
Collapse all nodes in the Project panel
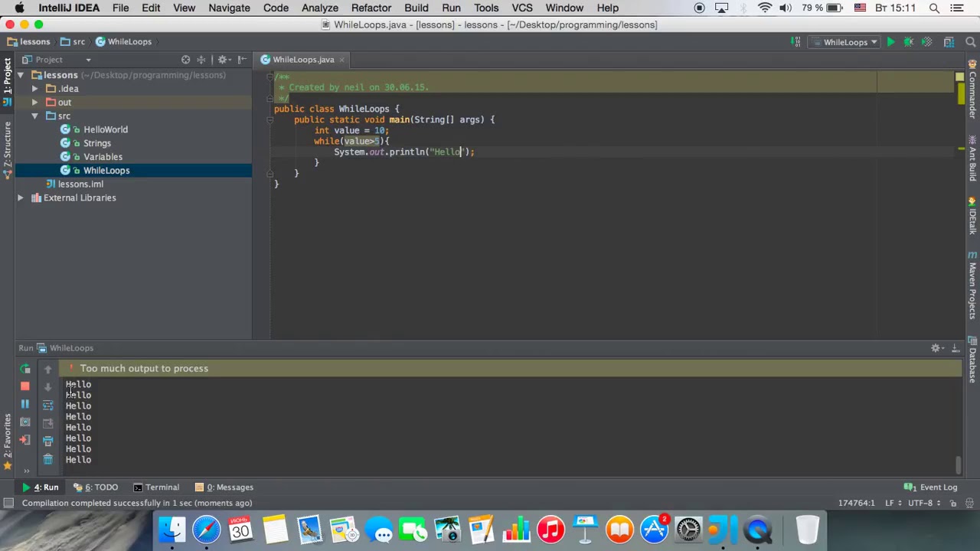click(201, 60)
